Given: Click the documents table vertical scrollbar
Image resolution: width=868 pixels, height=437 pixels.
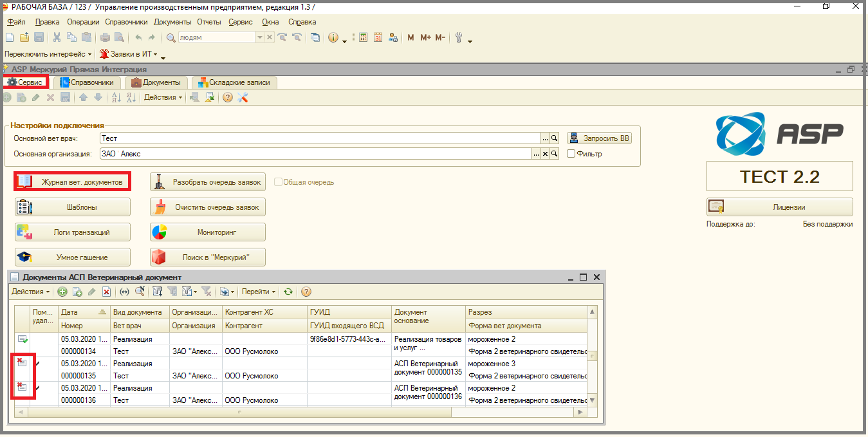Looking at the screenshot, I should 593,356.
